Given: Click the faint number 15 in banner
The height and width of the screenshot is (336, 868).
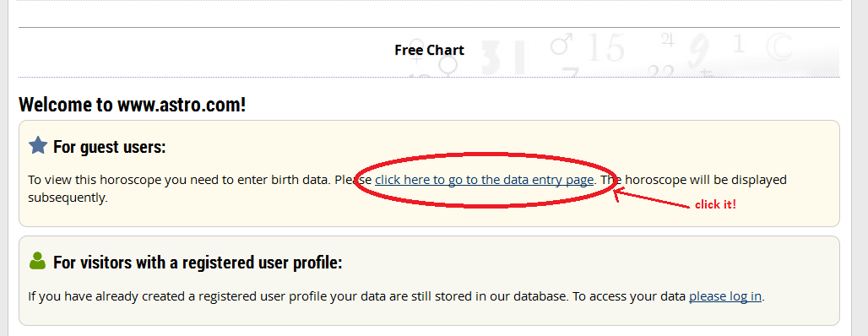Looking at the screenshot, I should coord(605,48).
